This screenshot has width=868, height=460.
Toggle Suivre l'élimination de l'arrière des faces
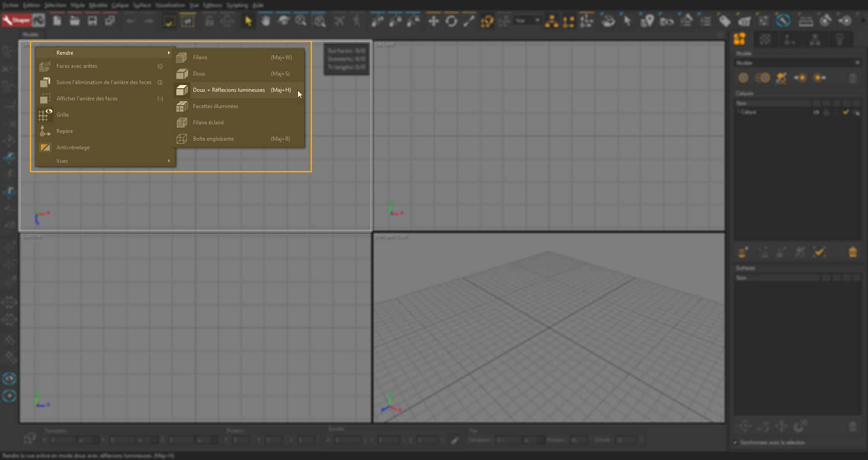(x=105, y=82)
